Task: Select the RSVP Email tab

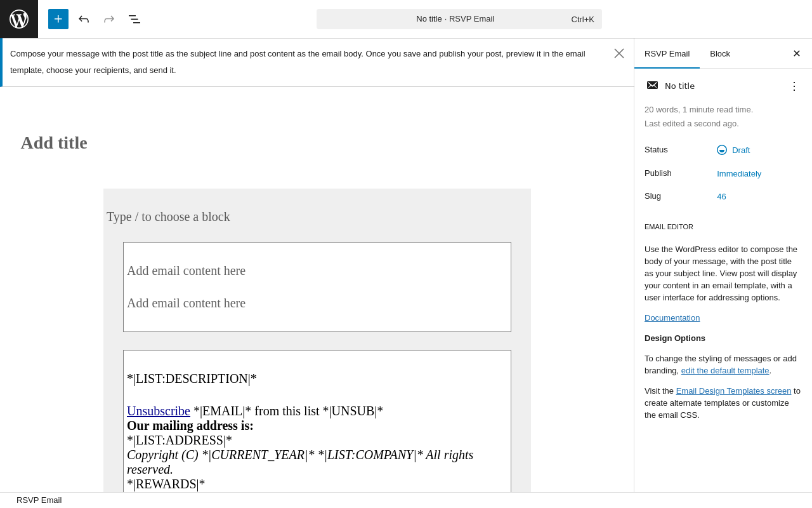Action: click(x=667, y=53)
